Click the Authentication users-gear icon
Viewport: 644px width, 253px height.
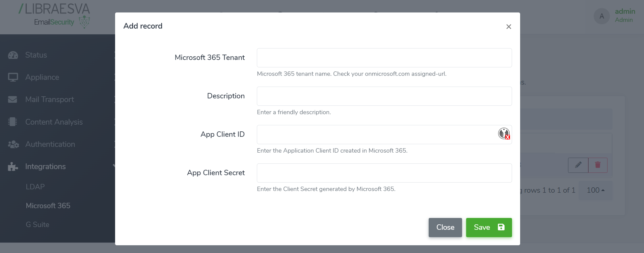[14, 144]
